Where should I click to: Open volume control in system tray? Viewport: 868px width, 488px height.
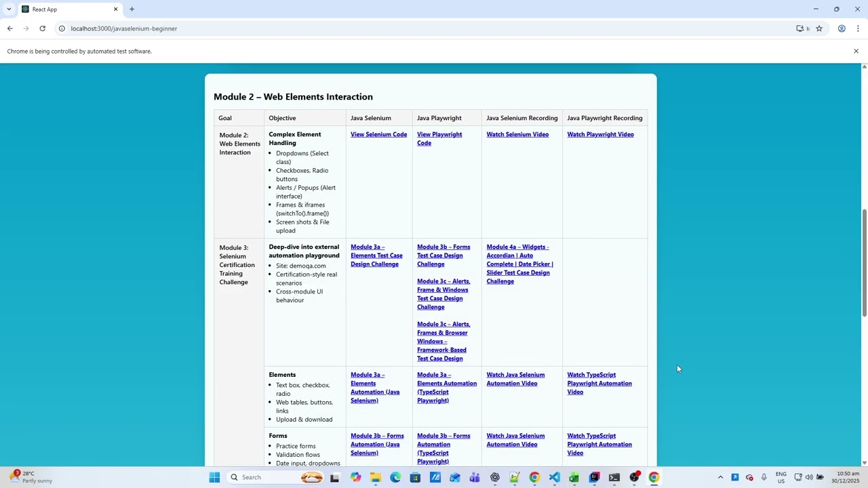click(809, 477)
